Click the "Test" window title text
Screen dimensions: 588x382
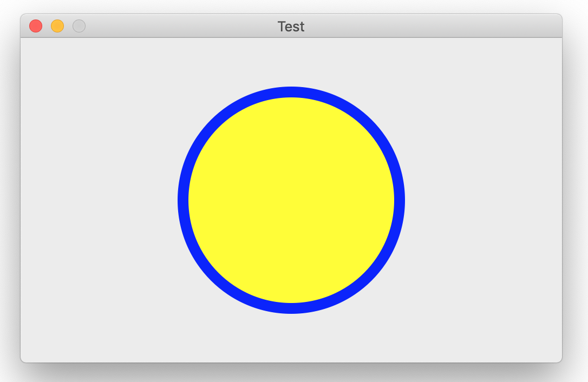pos(291,27)
